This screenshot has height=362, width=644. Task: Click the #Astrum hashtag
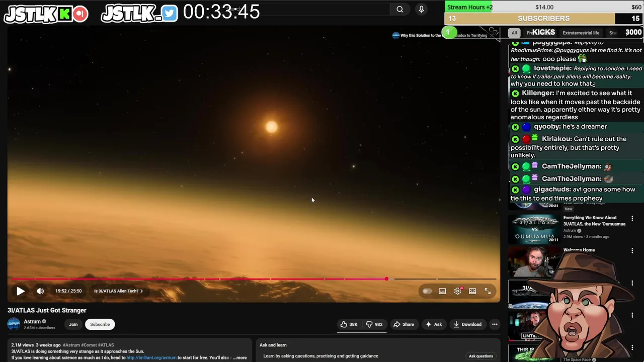coord(71,345)
